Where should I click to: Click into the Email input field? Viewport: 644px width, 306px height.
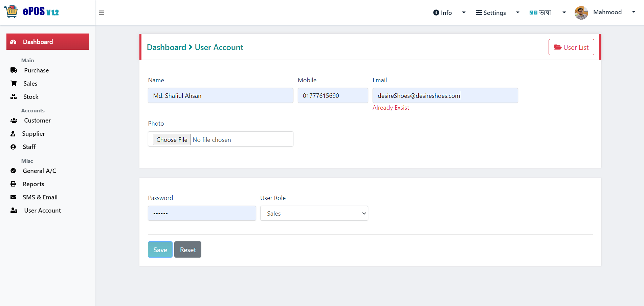(445, 95)
